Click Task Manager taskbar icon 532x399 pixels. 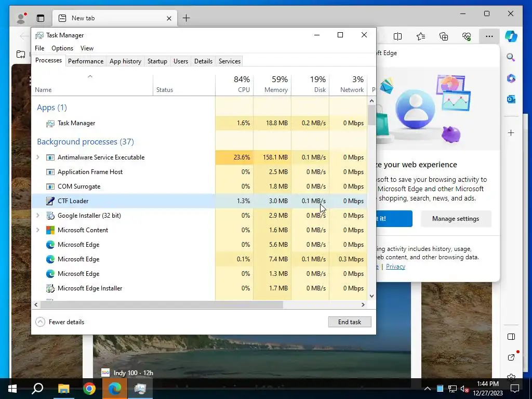(x=140, y=389)
